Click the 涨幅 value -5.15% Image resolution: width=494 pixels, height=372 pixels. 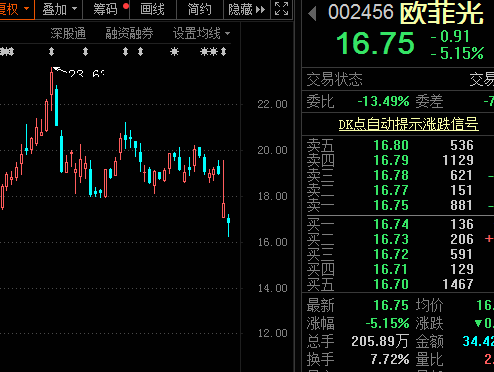click(387, 323)
